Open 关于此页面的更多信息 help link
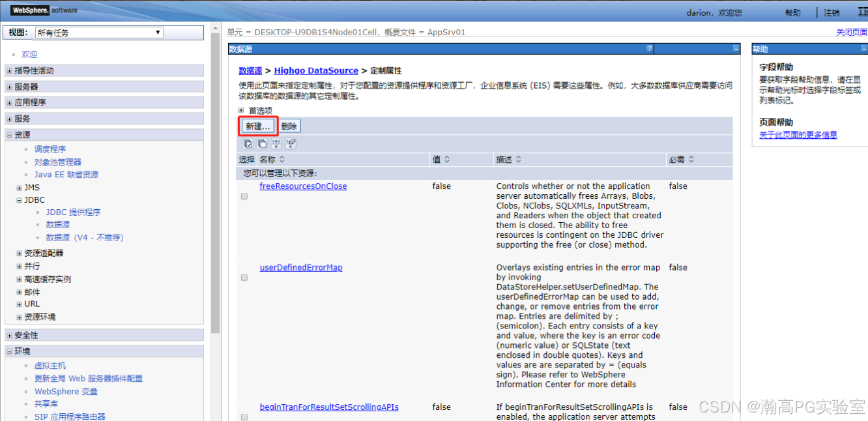The image size is (868, 421). coord(798,135)
